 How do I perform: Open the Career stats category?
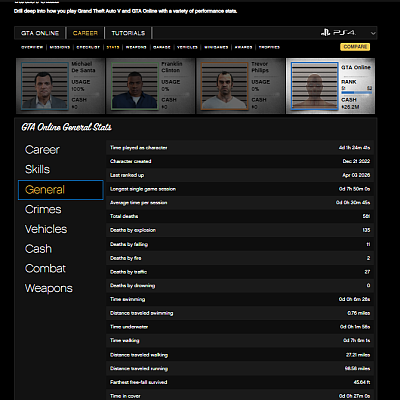[x=42, y=150]
